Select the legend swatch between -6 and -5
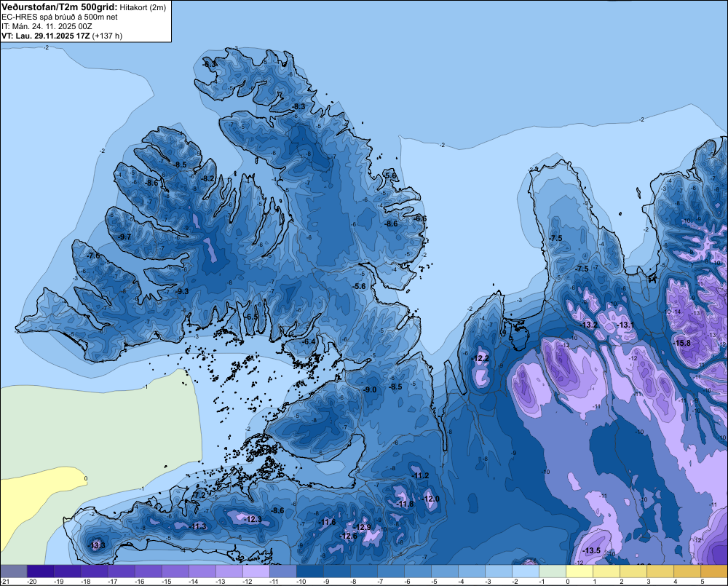Viewport: 728px width, 586px height. [417, 571]
